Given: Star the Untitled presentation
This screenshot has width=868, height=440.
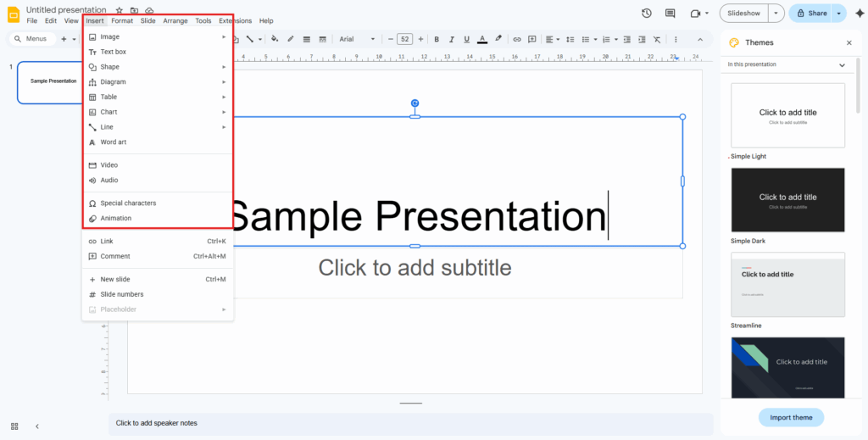Looking at the screenshot, I should (x=119, y=10).
